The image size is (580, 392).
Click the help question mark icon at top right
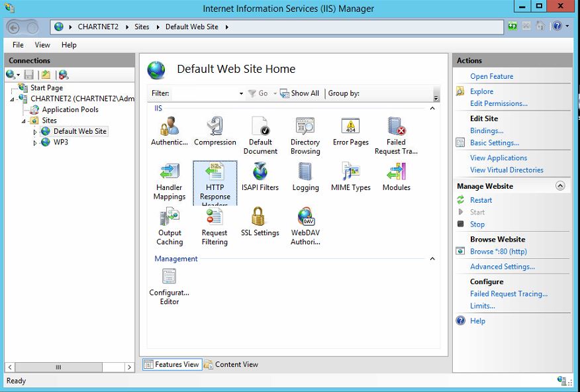557,26
